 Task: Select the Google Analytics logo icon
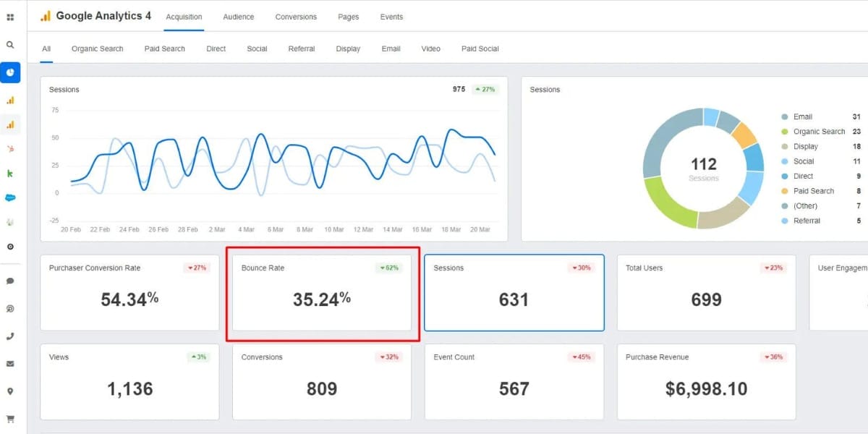tap(46, 15)
